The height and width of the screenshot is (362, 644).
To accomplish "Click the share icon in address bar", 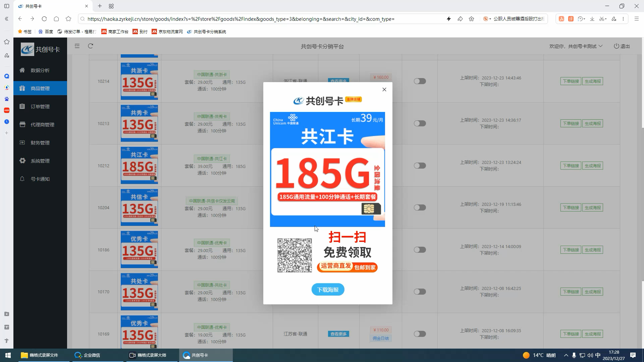I will pyautogui.click(x=460, y=19).
